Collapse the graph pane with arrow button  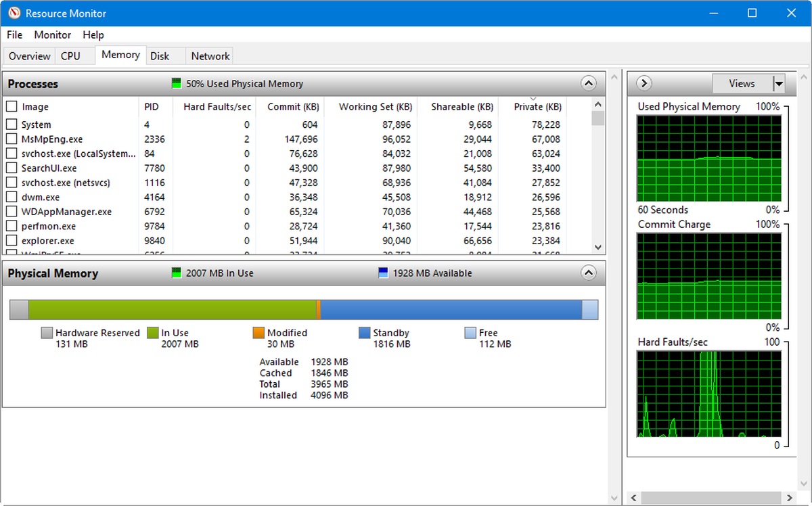point(644,83)
